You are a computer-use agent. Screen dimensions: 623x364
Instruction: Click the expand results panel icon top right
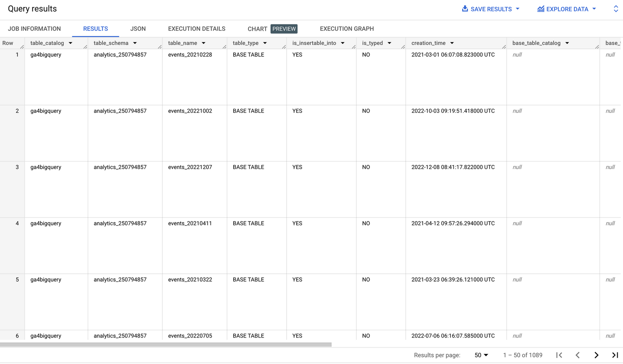pos(615,8)
